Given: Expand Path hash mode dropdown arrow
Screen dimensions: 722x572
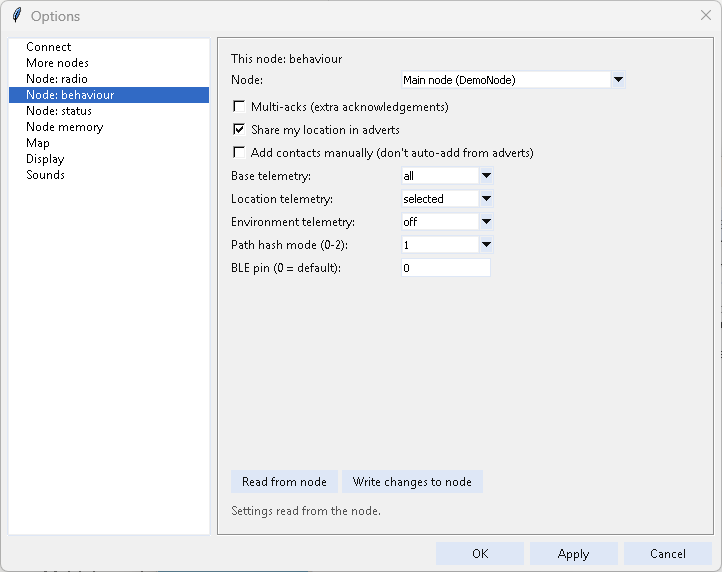Looking at the screenshot, I should point(486,245).
